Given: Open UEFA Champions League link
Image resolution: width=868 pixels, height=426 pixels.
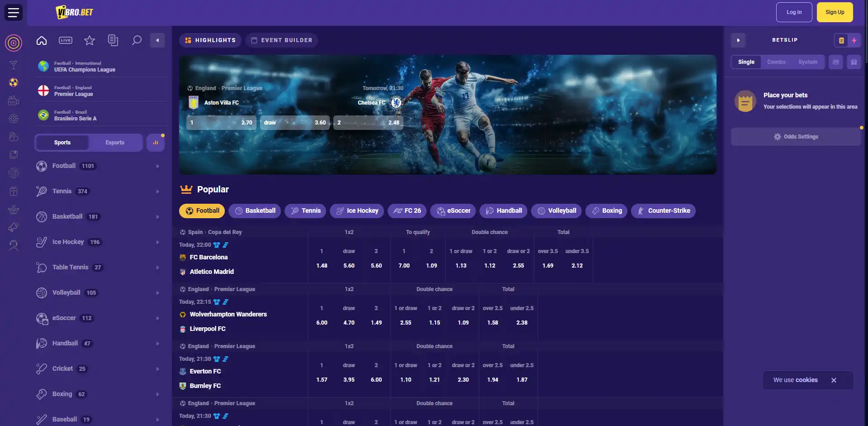Looking at the screenshot, I should tap(100, 67).
